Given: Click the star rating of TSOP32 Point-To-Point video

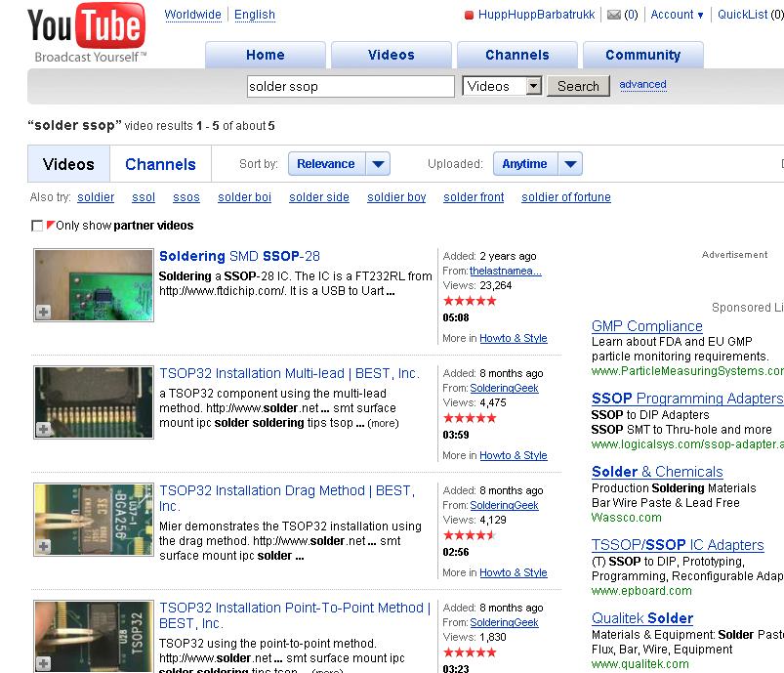Looking at the screenshot, I should (x=470, y=652).
